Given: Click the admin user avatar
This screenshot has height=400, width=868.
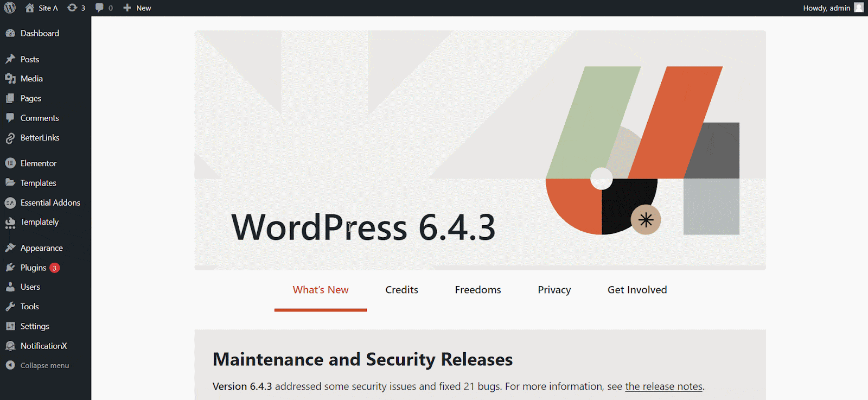Looking at the screenshot, I should pos(859,8).
